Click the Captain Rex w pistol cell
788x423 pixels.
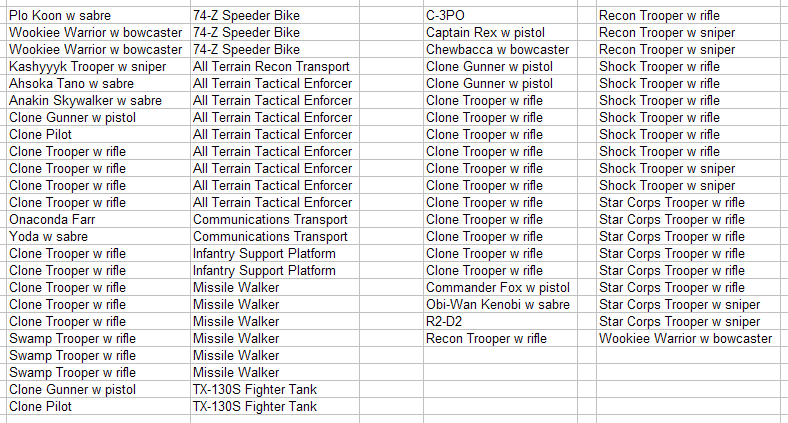(x=501, y=33)
